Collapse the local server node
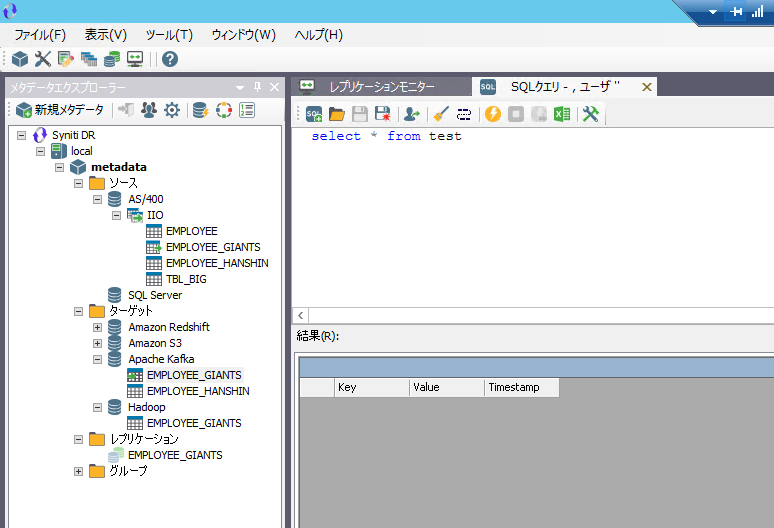This screenshot has height=528, width=774. click(x=40, y=151)
